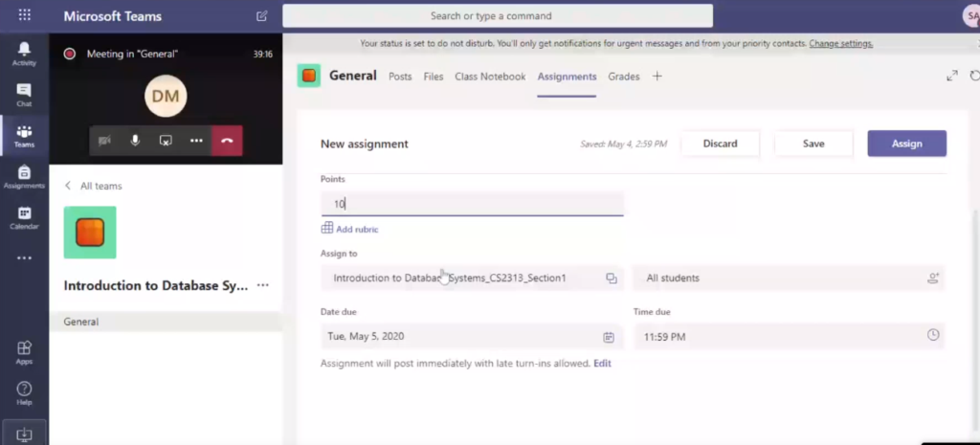Show more apps ellipsis in sidebar

[x=24, y=258]
